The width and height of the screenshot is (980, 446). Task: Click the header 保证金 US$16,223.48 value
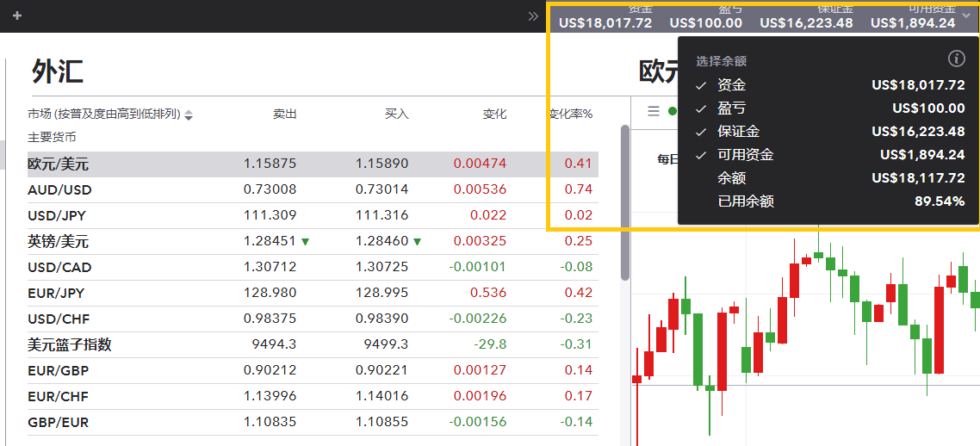click(806, 17)
